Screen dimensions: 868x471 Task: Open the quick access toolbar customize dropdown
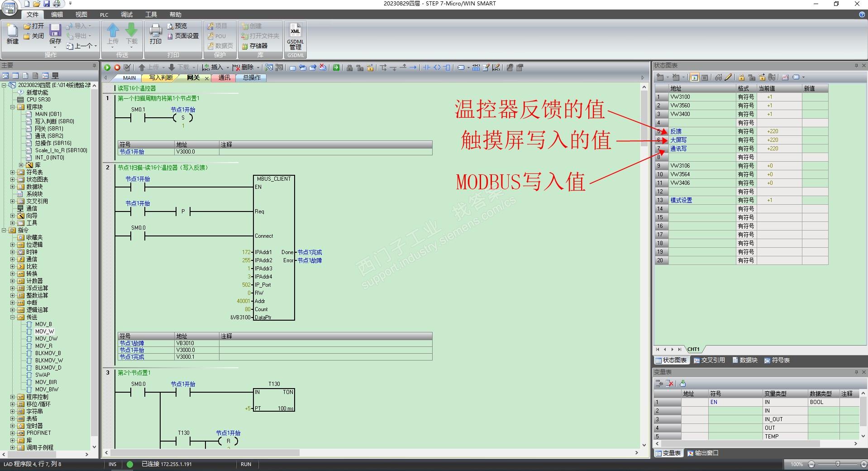point(70,4)
